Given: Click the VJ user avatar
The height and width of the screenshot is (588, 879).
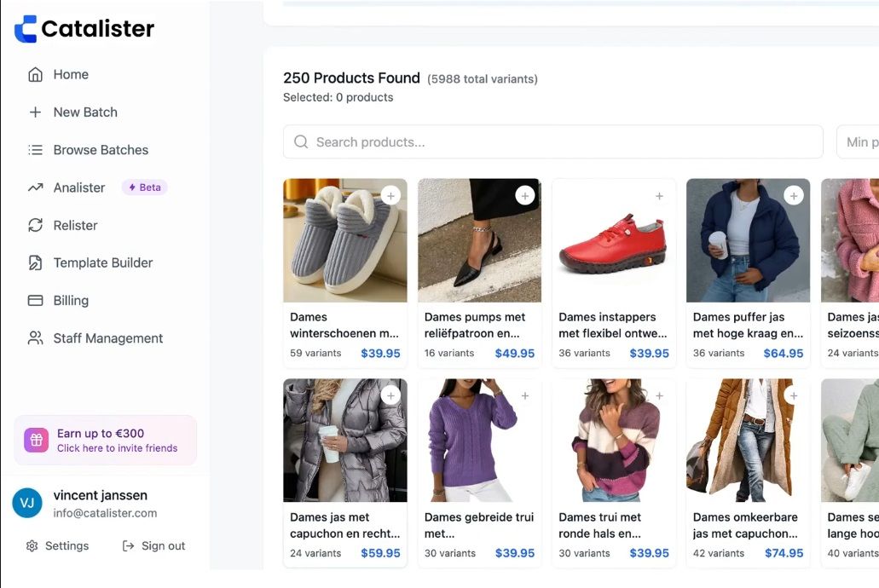Looking at the screenshot, I should (27, 503).
